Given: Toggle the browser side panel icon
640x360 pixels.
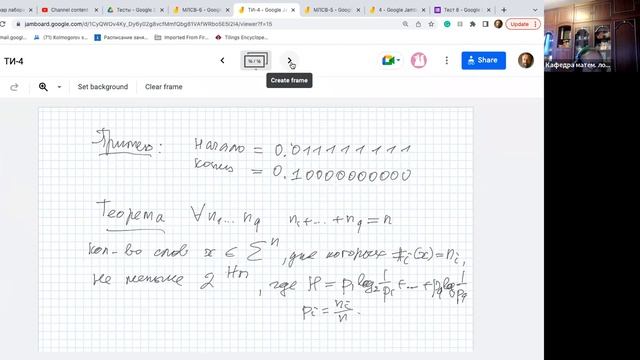Looking at the screenshot, I should tap(485, 24).
